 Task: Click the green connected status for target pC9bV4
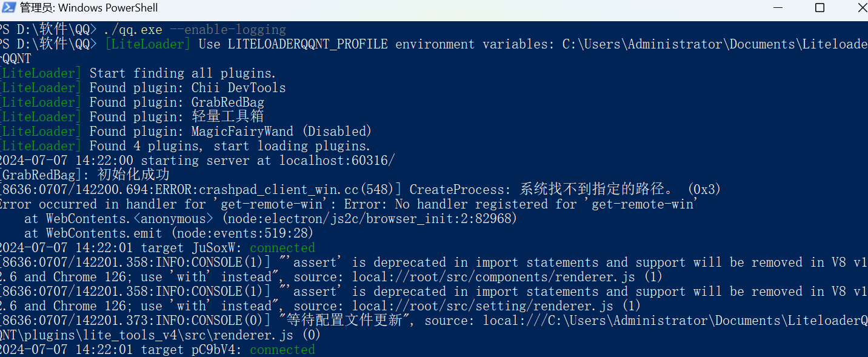282,349
